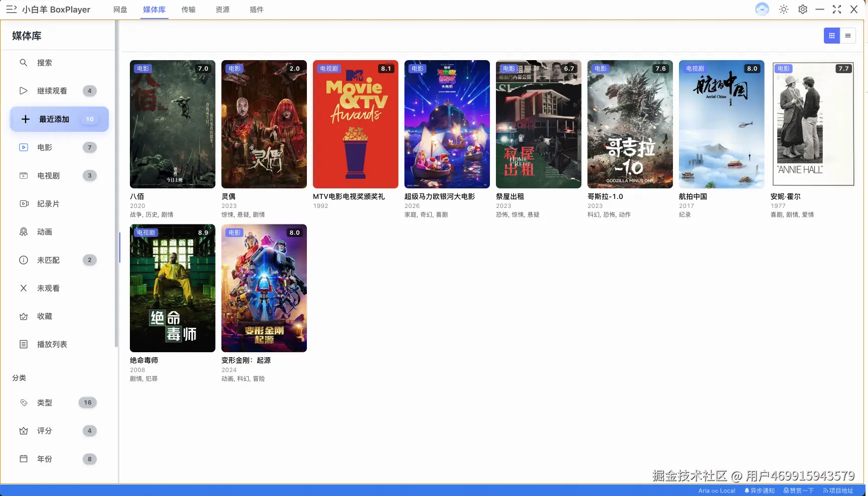Click the sidebar vertical scrollbar
The height and width of the screenshot is (496, 868).
coord(116,183)
